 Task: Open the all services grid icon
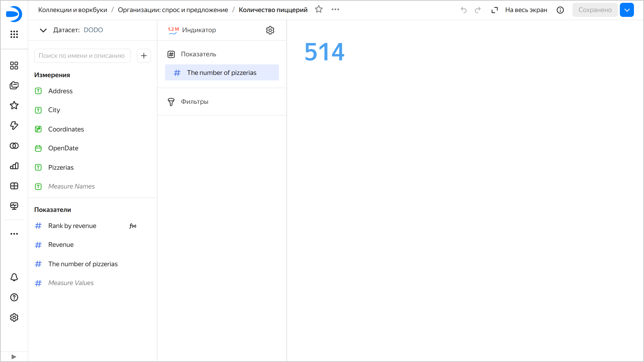click(x=14, y=34)
